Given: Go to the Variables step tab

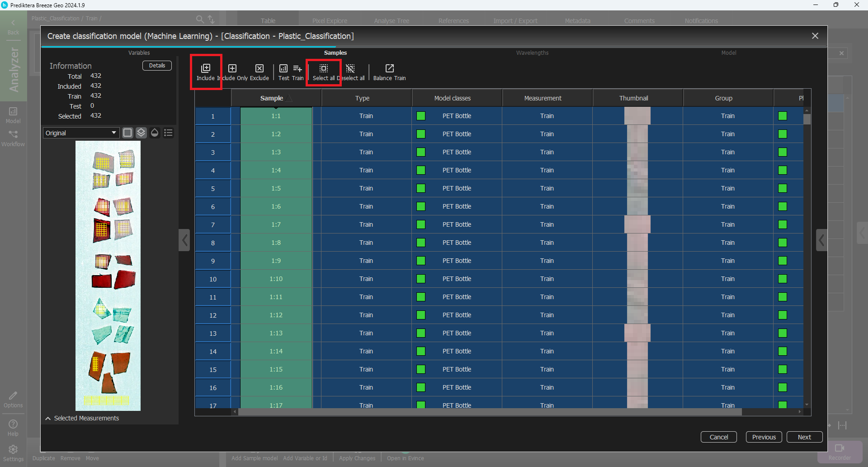Looking at the screenshot, I should pyautogui.click(x=139, y=53).
